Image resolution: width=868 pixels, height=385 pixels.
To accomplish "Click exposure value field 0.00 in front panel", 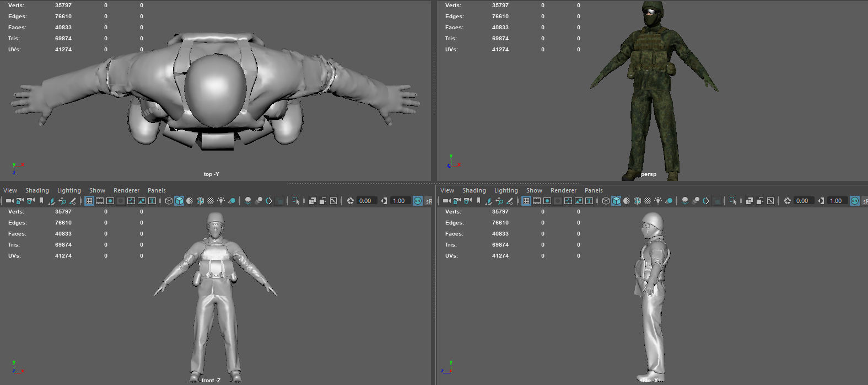I will point(366,201).
